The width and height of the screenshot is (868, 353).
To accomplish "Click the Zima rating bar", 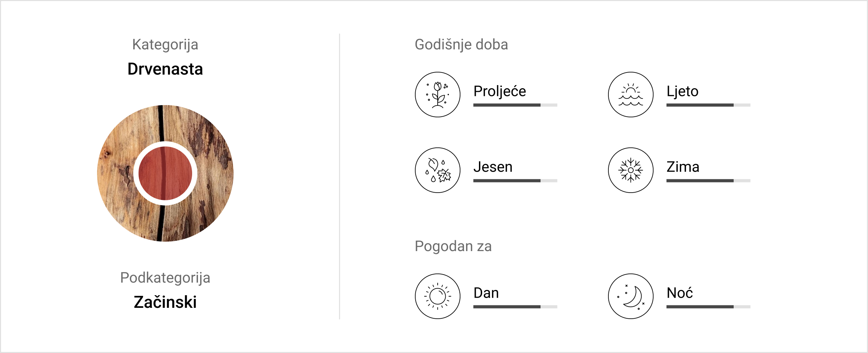I will 708,181.
